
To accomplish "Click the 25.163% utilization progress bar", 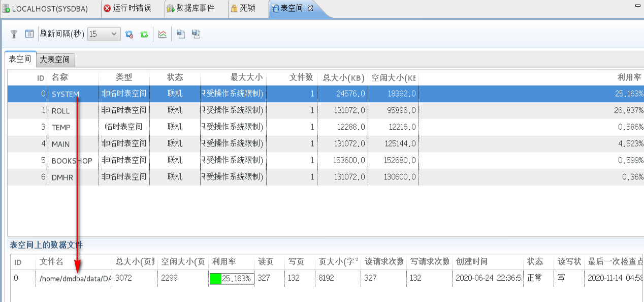I will pyautogui.click(x=232, y=279).
